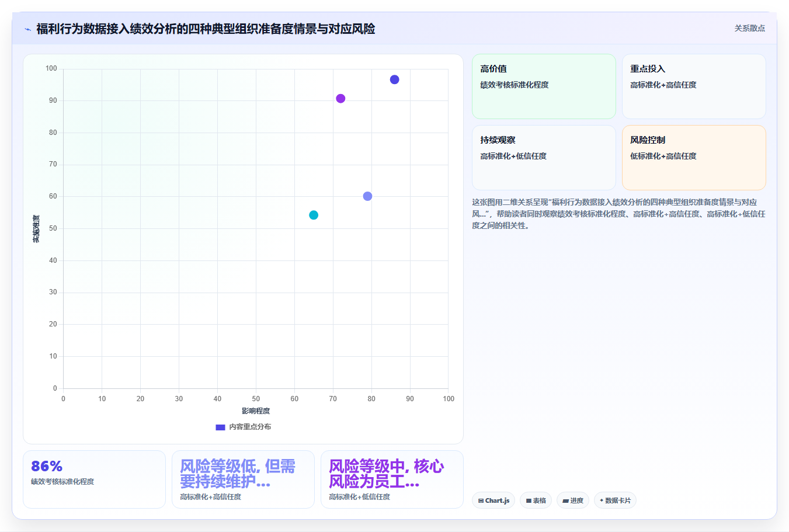Open the 风险控制 quadrant card
The width and height of the screenshot is (789, 532).
[x=694, y=158]
